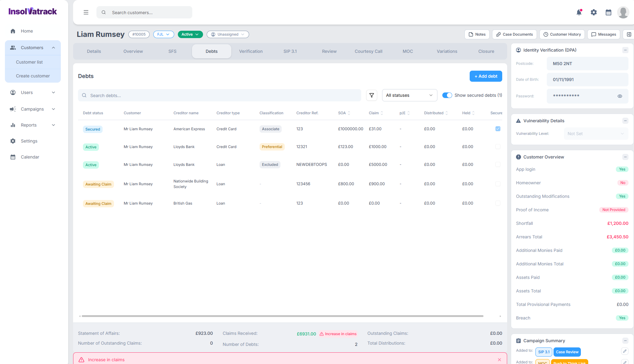Sort by p/£ column arrows
The image size is (634, 364).
click(409, 113)
